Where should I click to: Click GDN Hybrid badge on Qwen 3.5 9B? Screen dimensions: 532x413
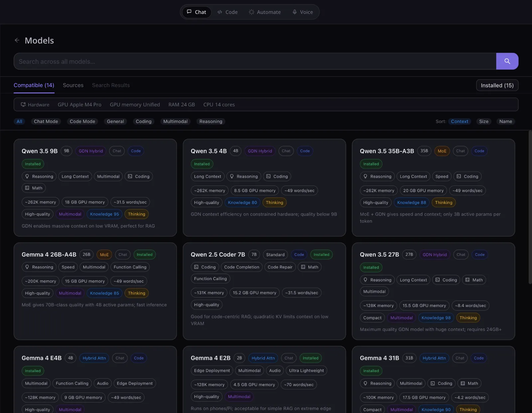point(91,151)
